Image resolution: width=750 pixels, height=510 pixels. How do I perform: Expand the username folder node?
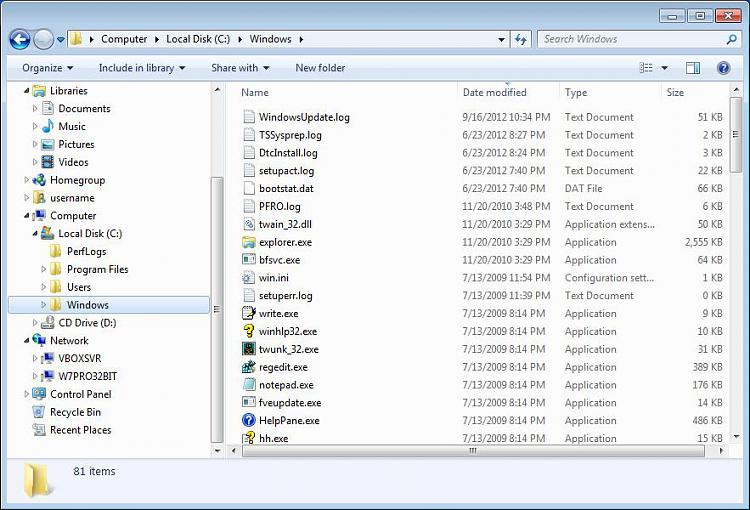[27, 198]
